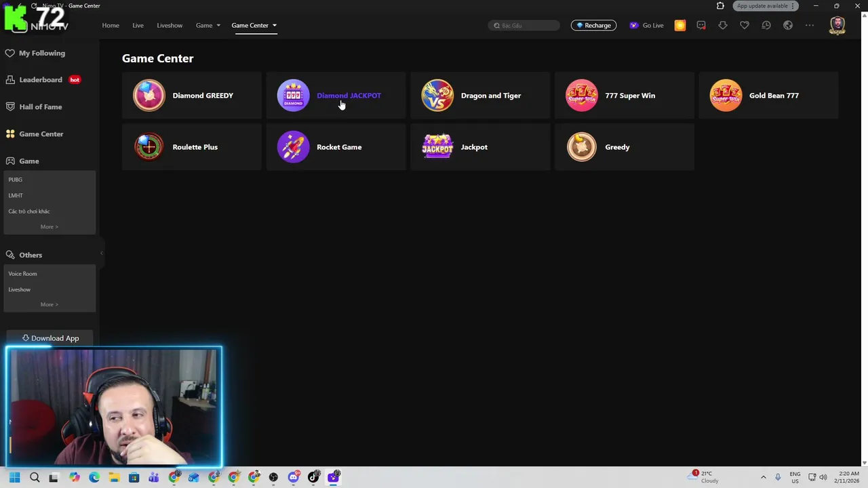This screenshot has width=868, height=488.
Task: Open volume control in system tray
Action: (823, 477)
